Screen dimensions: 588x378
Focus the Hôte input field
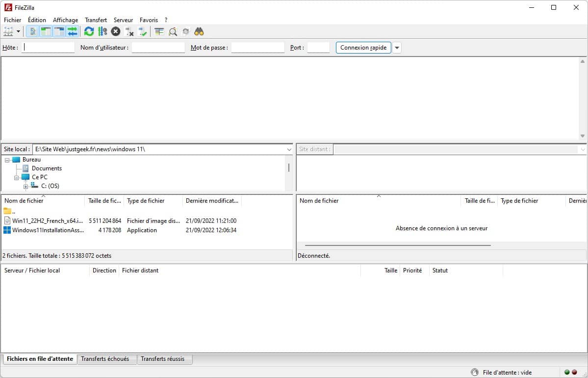coord(48,47)
